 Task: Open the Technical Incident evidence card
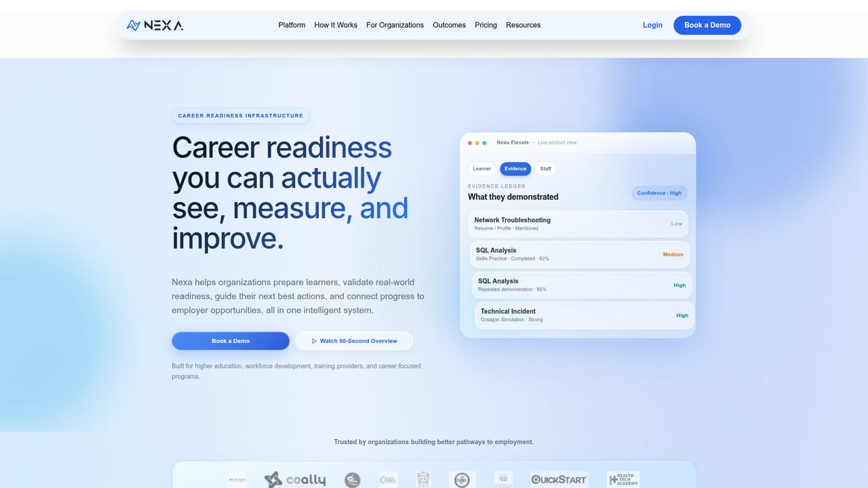click(x=584, y=315)
